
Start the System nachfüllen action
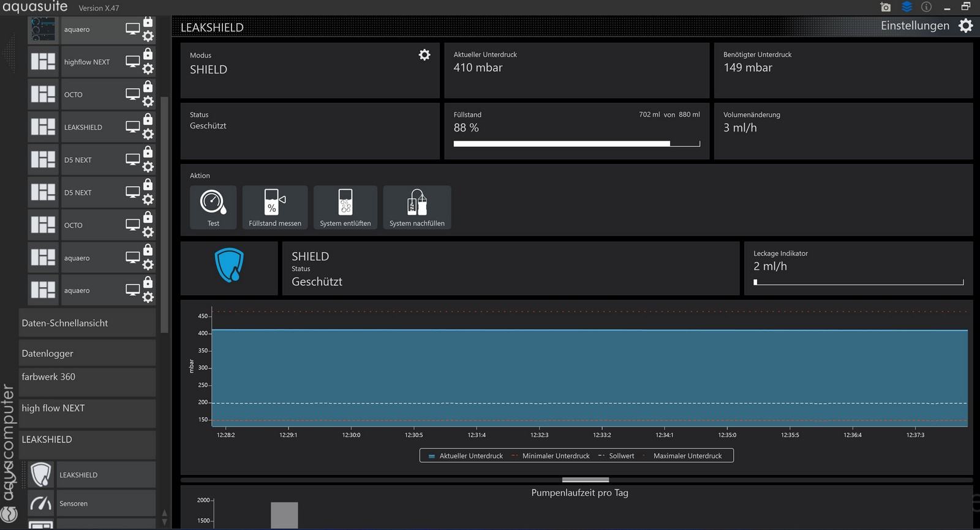pos(417,207)
